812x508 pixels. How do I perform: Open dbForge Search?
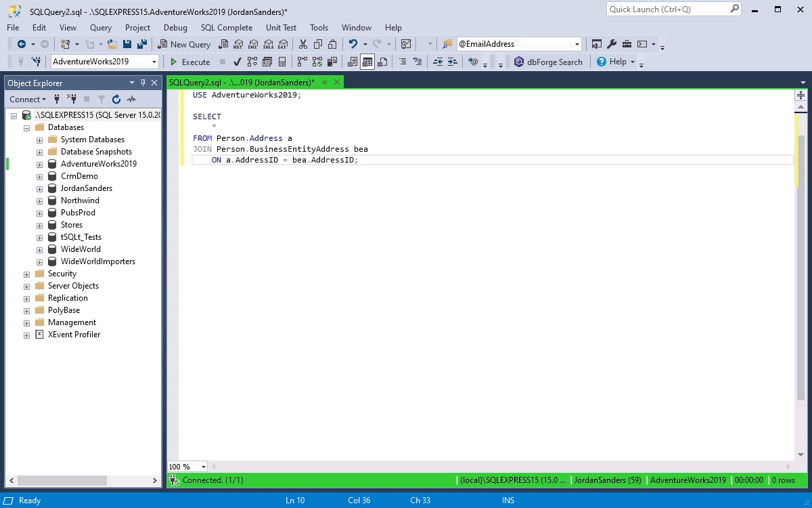(548, 62)
